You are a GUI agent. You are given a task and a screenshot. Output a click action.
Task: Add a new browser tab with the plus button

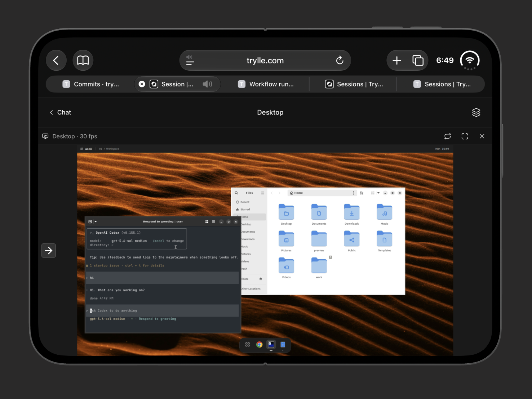tap(397, 60)
